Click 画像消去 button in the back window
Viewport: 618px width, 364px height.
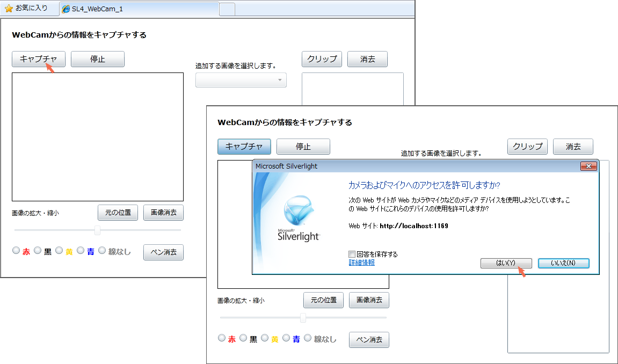pyautogui.click(x=164, y=213)
